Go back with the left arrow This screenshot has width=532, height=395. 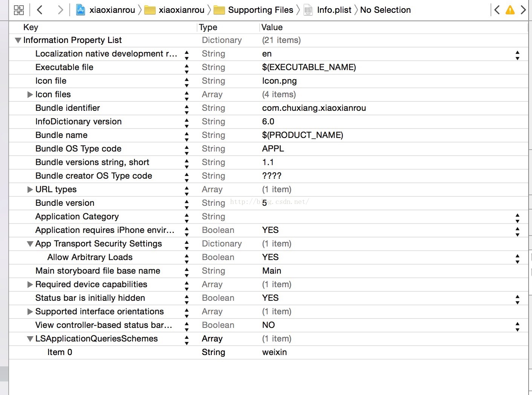pyautogui.click(x=40, y=10)
